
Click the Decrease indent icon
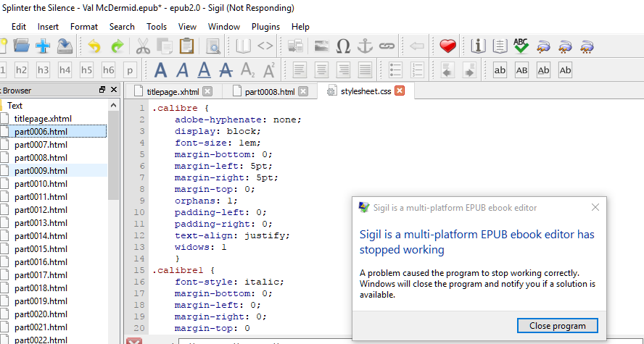coord(447,70)
